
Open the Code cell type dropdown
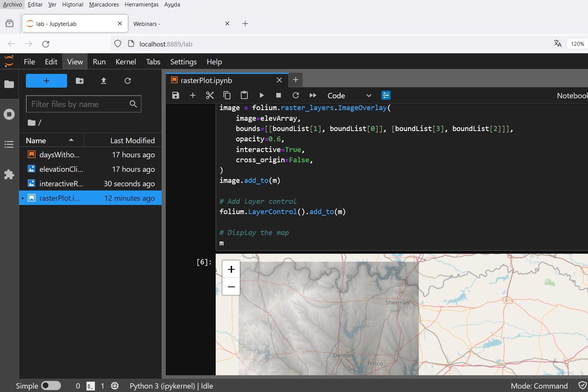coord(349,96)
